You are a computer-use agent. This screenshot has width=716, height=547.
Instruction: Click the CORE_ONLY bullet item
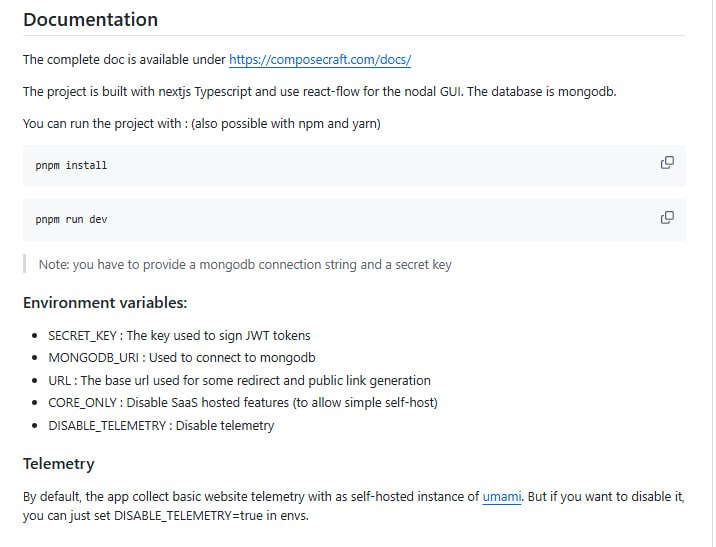tap(243, 403)
